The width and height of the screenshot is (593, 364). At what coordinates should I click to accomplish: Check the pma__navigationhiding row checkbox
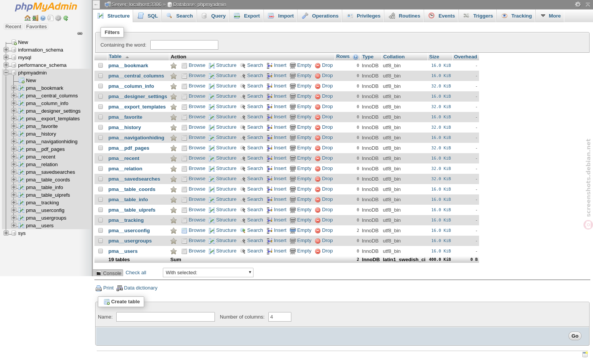pos(101,138)
